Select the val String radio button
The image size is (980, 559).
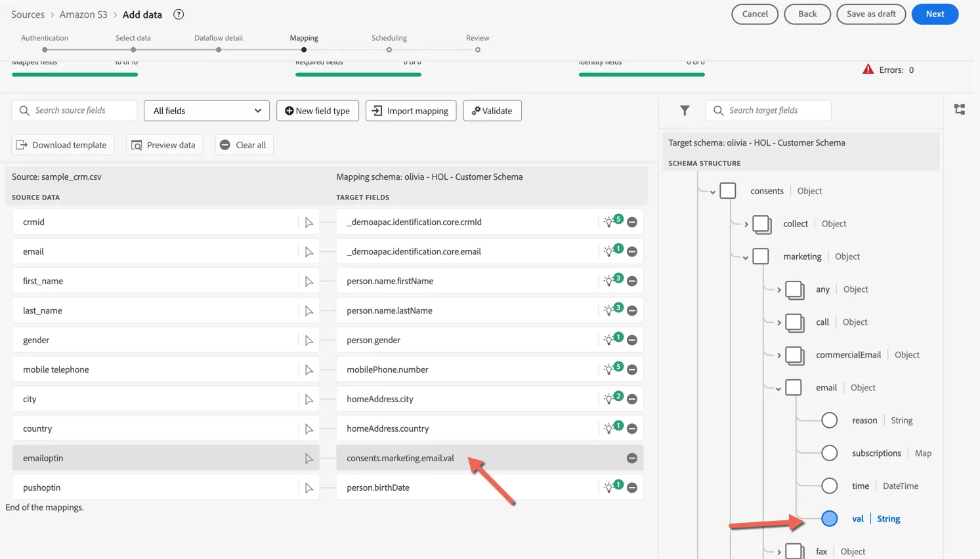pyautogui.click(x=830, y=518)
